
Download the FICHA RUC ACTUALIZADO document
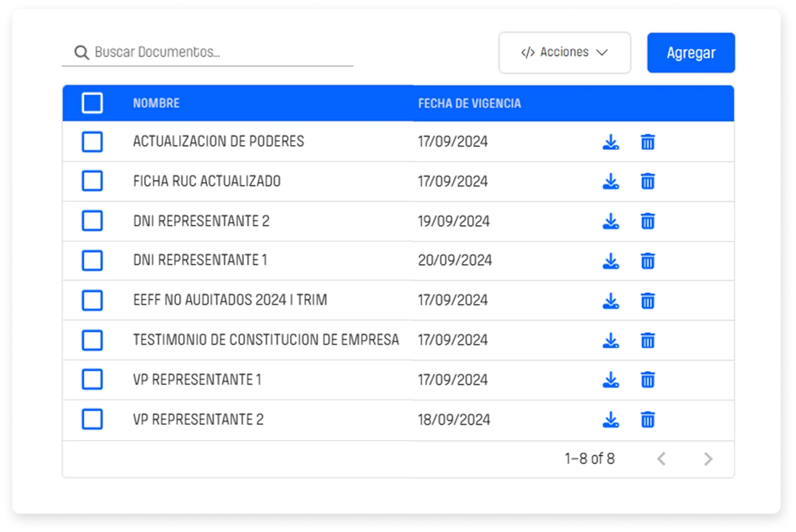tap(611, 181)
